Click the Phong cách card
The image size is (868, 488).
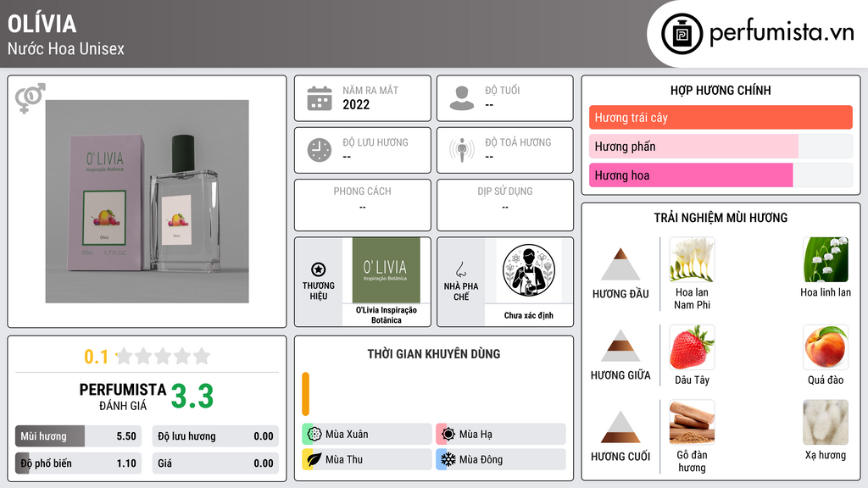pyautogui.click(x=363, y=205)
